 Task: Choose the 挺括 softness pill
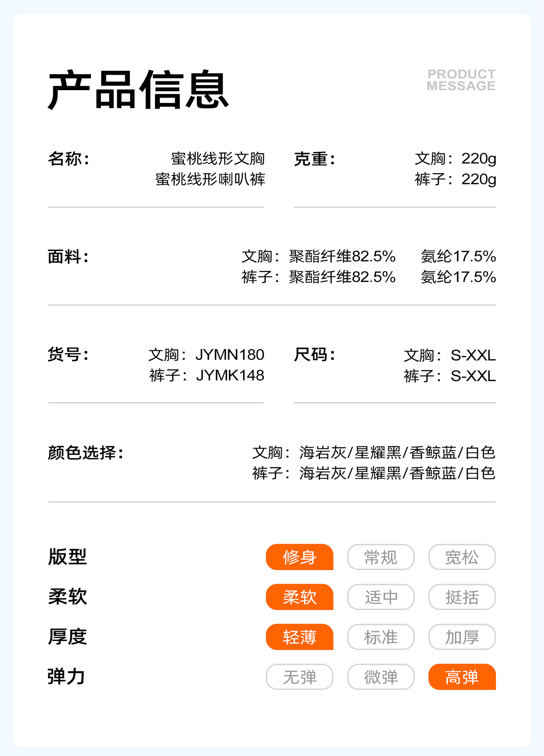click(x=462, y=597)
